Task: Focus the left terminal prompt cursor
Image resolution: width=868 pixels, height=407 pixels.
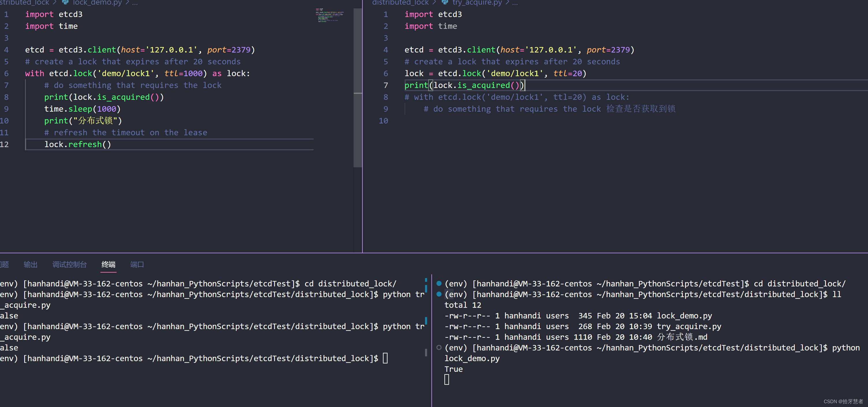Action: click(x=385, y=358)
